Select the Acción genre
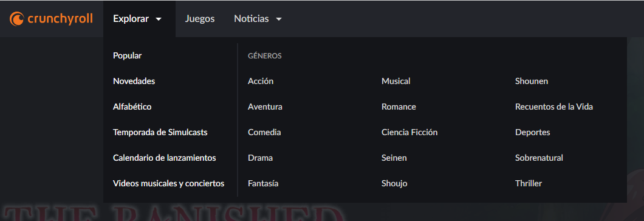644x221 pixels. point(261,81)
